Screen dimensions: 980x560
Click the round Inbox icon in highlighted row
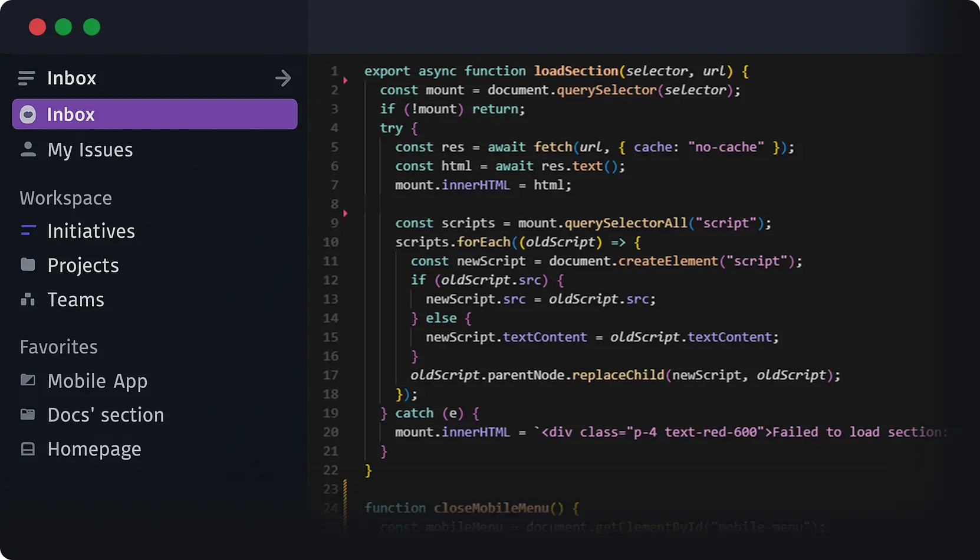click(x=28, y=114)
